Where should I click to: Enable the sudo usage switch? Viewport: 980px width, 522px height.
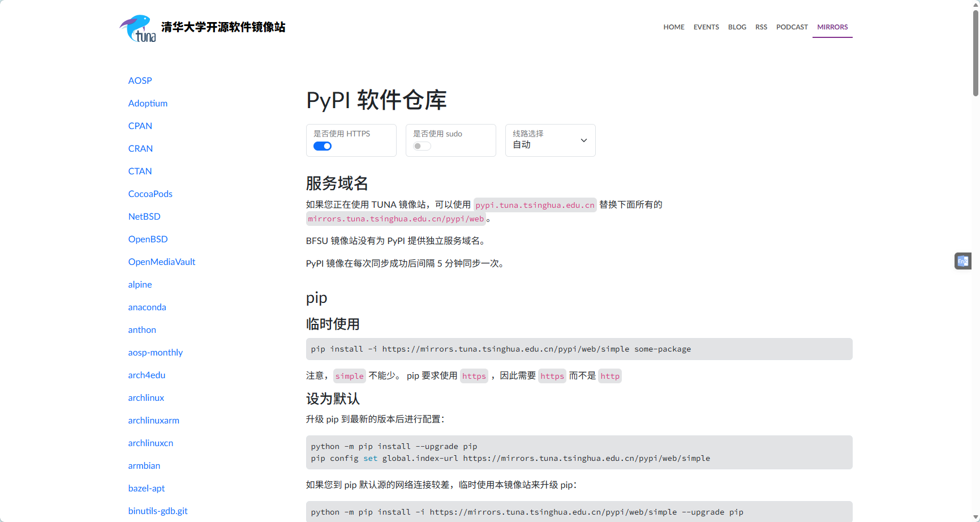coord(422,146)
